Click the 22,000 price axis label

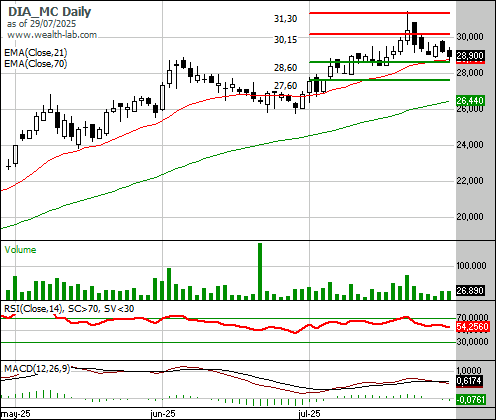pyautogui.click(x=470, y=181)
